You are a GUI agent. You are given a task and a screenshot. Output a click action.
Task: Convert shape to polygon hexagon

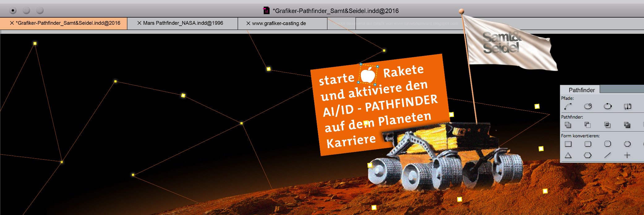(x=588, y=155)
